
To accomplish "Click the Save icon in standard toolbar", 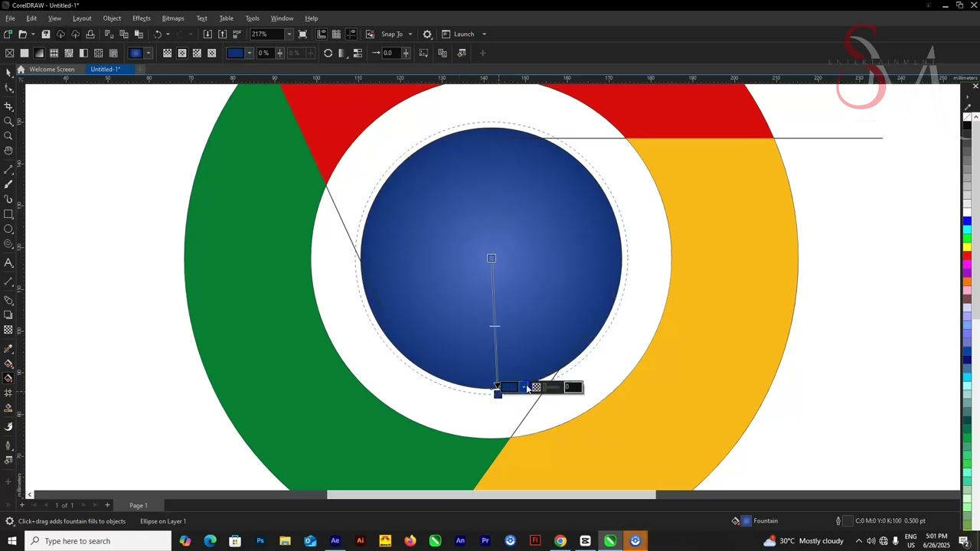I will click(45, 34).
